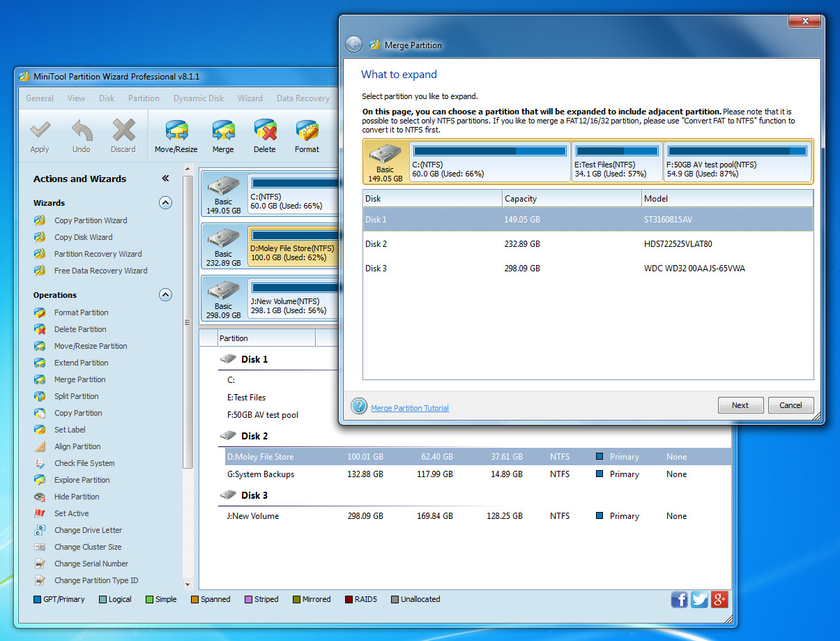Click the sidebar scrollbar down arrow

point(188,585)
